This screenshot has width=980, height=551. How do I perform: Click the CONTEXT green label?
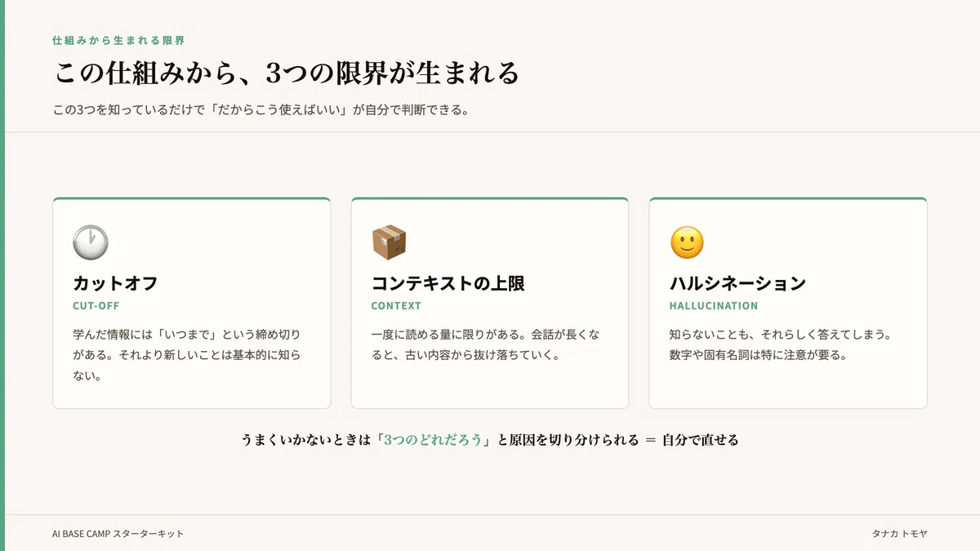pyautogui.click(x=396, y=306)
